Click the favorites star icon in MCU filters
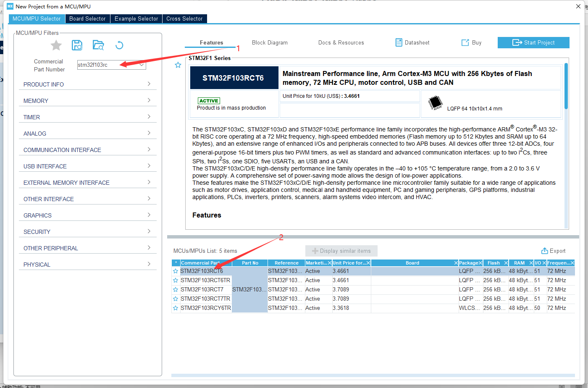Viewport: 588px width, 388px height. pyautogui.click(x=56, y=45)
